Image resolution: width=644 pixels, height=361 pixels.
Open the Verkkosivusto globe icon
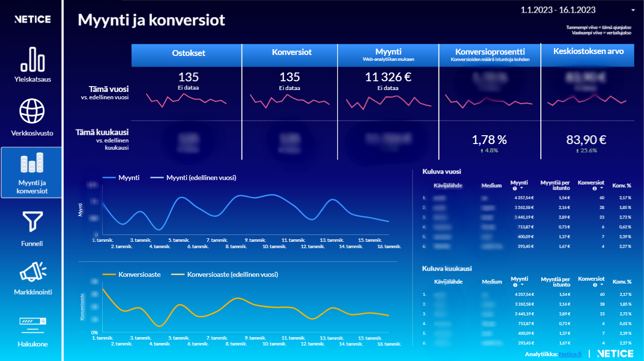(32, 111)
